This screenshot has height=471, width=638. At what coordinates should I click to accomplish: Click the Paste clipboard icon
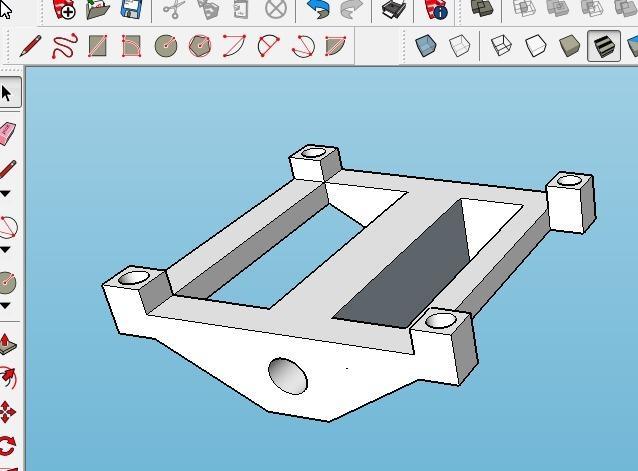coord(242,9)
